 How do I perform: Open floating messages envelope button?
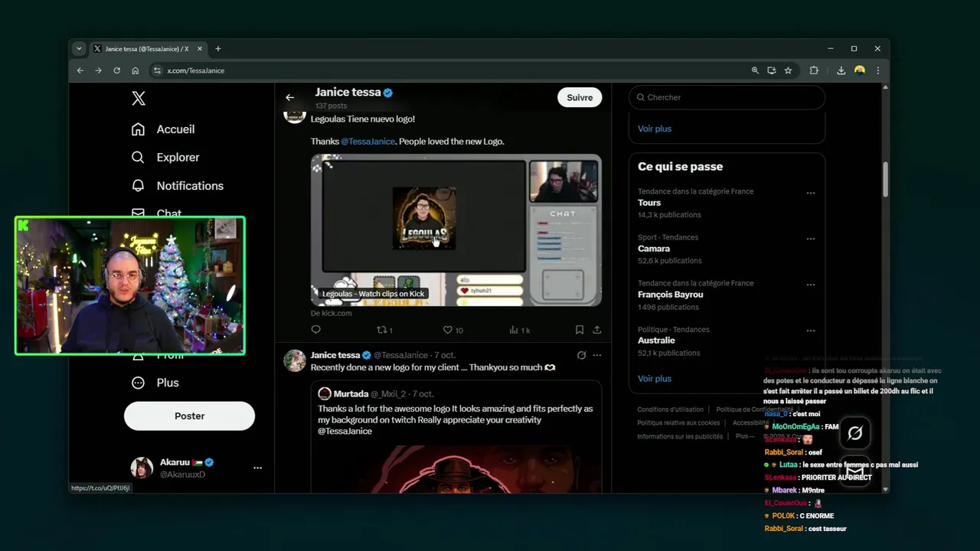[854, 471]
